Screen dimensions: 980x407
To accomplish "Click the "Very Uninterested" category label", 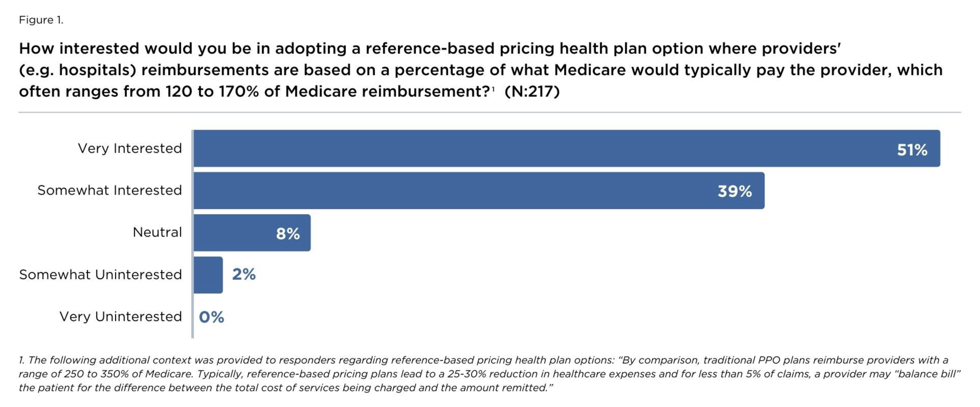I will 121,316.
